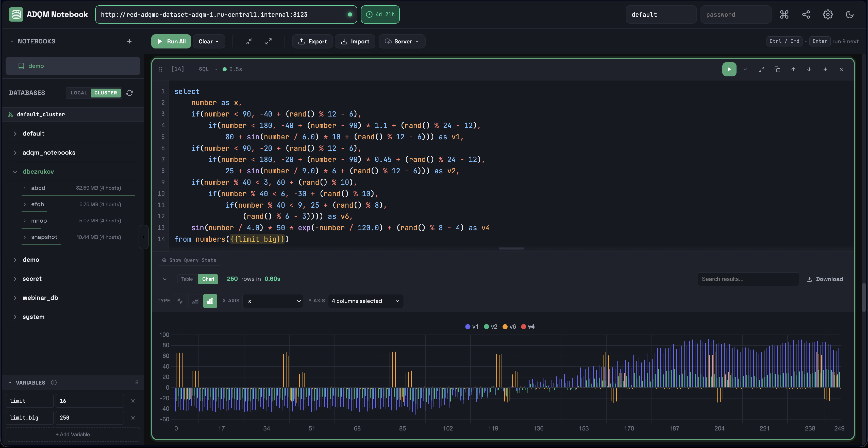Collapse all cells icon in the toolbar
The height and width of the screenshot is (448, 868).
pyautogui.click(x=249, y=41)
